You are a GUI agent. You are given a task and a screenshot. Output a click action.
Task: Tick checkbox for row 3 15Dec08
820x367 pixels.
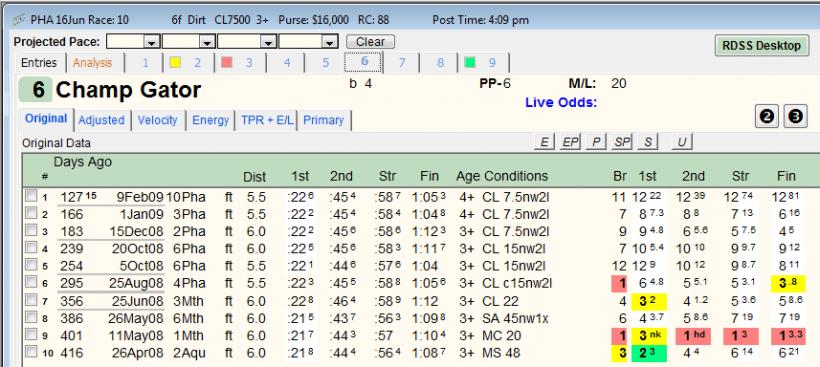tap(32, 231)
